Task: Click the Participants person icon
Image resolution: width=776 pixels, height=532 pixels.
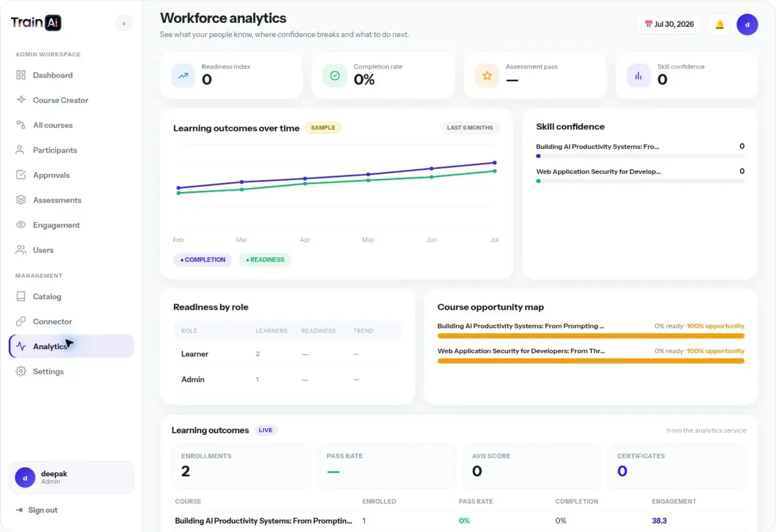Action: pyautogui.click(x=20, y=150)
